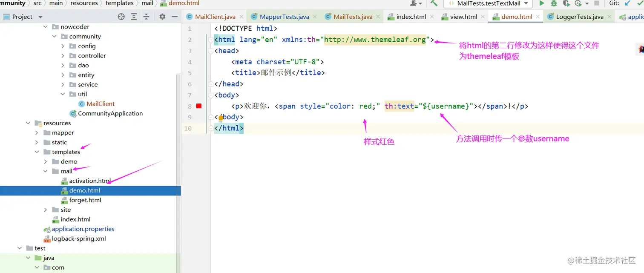This screenshot has height=273, width=644.
Task: Click the templates breadcrumb in the navigation bar
Action: pos(119,3)
